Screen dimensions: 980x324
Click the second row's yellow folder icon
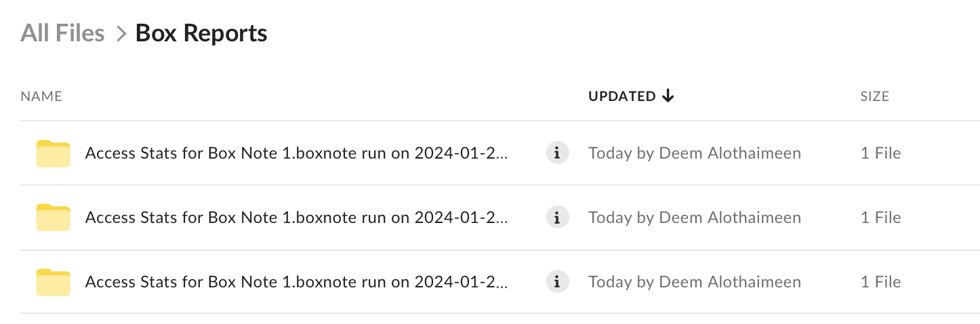tap(53, 218)
